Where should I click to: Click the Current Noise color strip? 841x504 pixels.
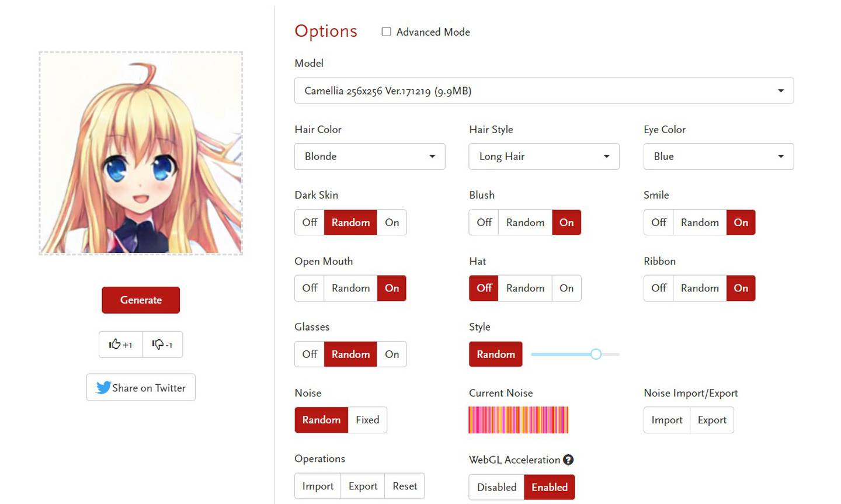click(519, 420)
